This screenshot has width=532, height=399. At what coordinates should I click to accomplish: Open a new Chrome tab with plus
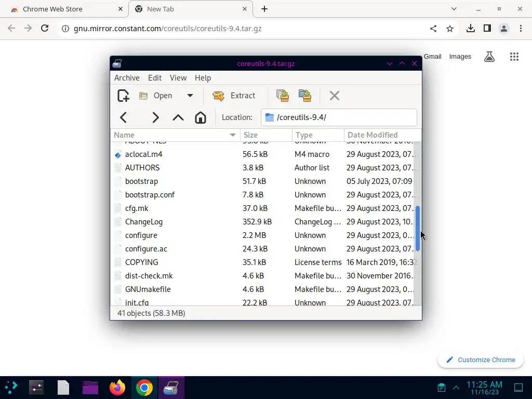point(264,9)
